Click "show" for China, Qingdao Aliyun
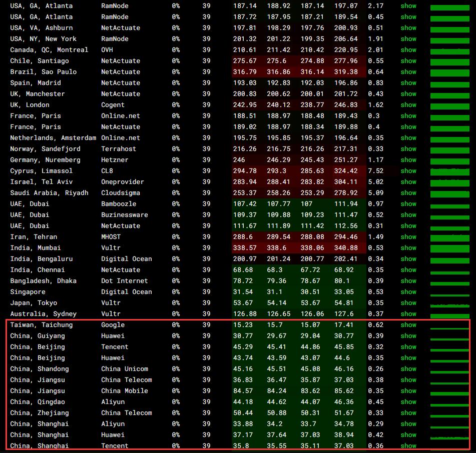Image resolution: width=476 pixels, height=453 pixels. (408, 402)
